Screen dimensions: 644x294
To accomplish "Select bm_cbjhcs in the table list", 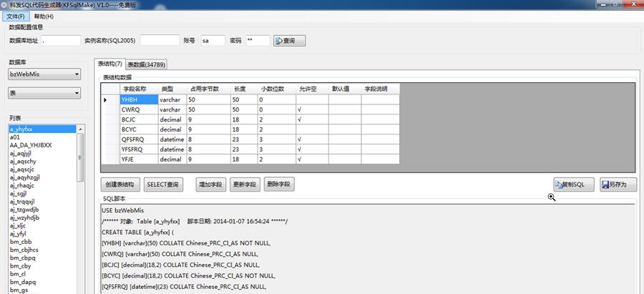I will point(42,250).
